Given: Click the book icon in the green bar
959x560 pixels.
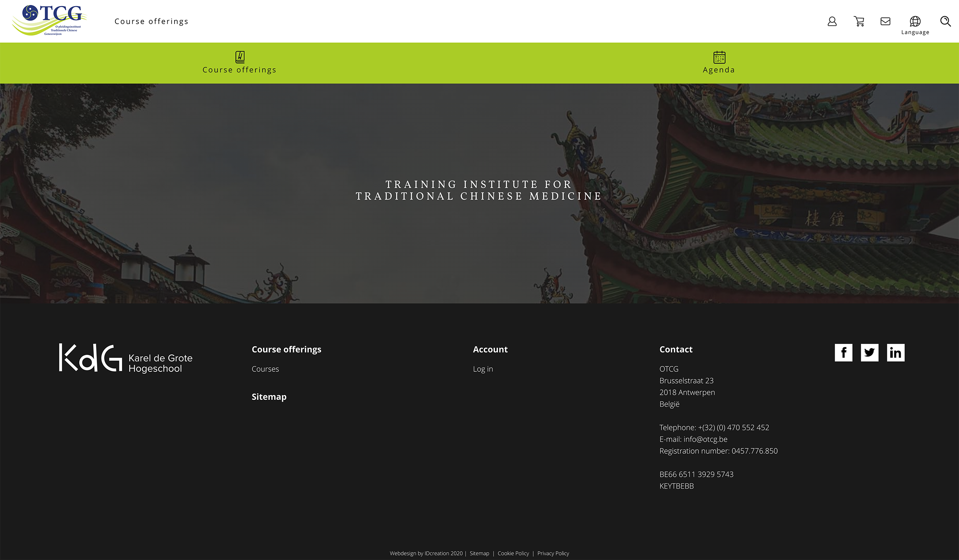Looking at the screenshot, I should click(x=240, y=57).
